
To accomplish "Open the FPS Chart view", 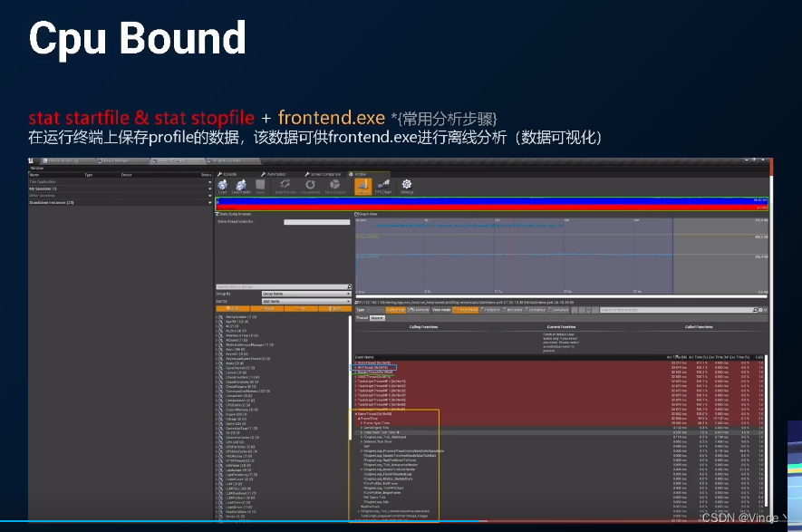I will [383, 186].
